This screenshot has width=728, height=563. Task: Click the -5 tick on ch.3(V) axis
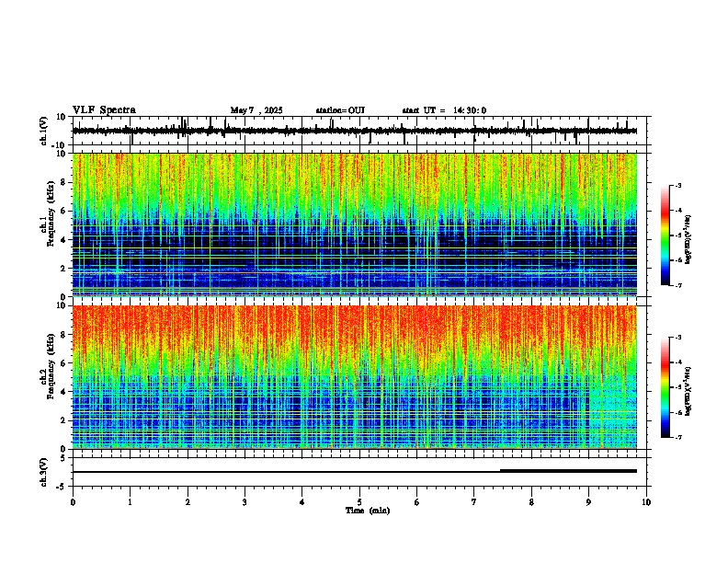click(63, 486)
